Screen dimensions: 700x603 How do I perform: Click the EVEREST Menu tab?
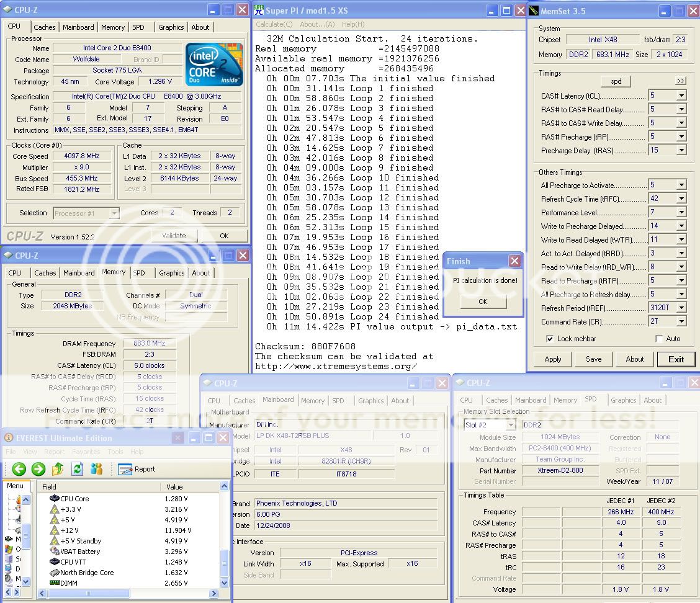[x=15, y=486]
